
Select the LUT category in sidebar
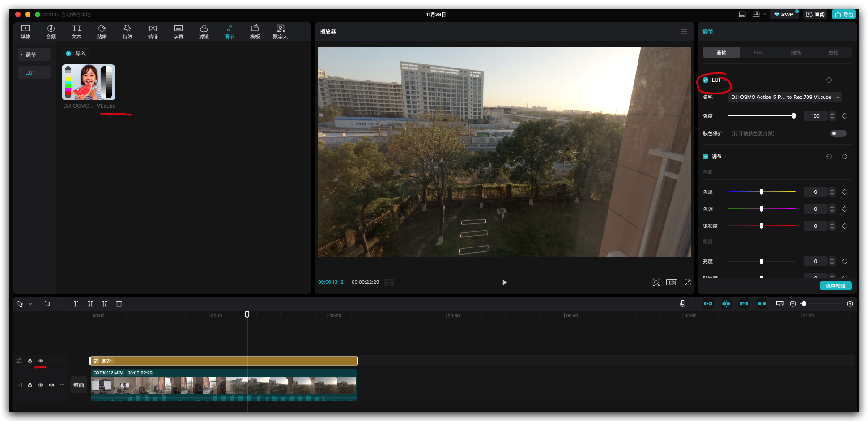[x=34, y=72]
